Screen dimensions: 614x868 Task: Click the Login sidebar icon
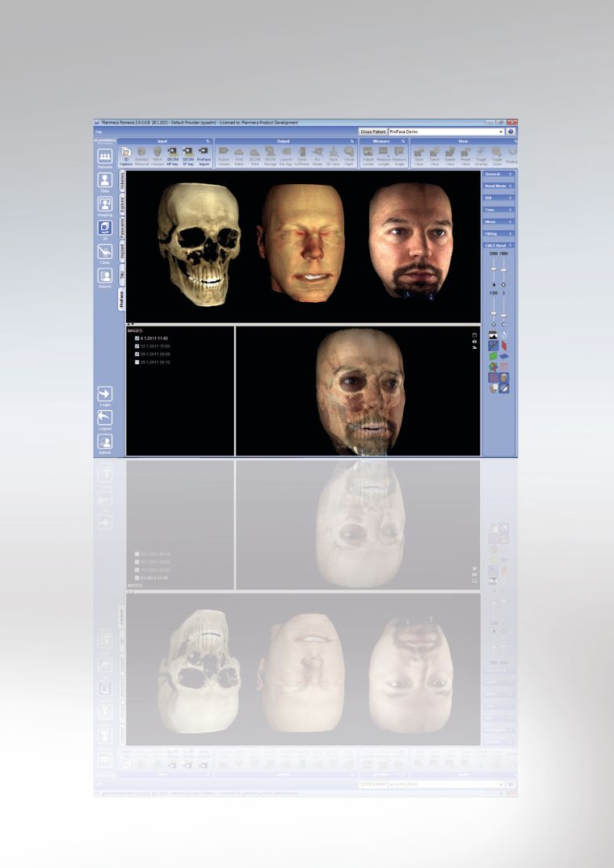[105, 394]
